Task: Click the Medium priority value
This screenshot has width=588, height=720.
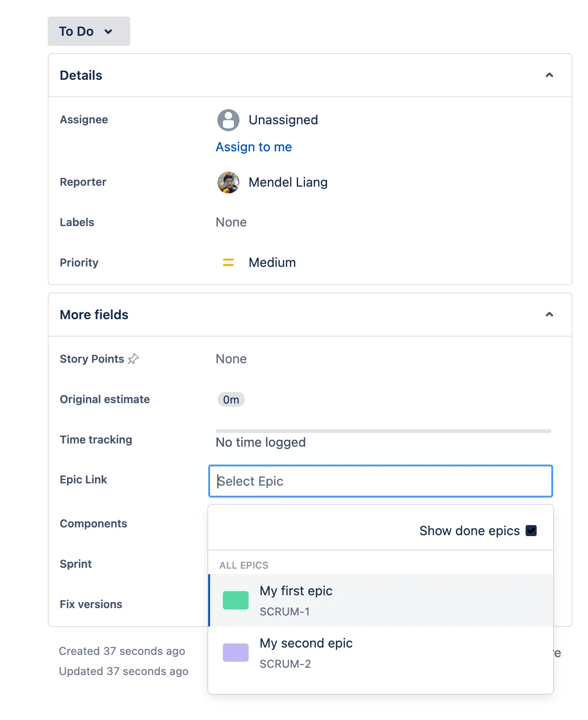Action: (272, 263)
